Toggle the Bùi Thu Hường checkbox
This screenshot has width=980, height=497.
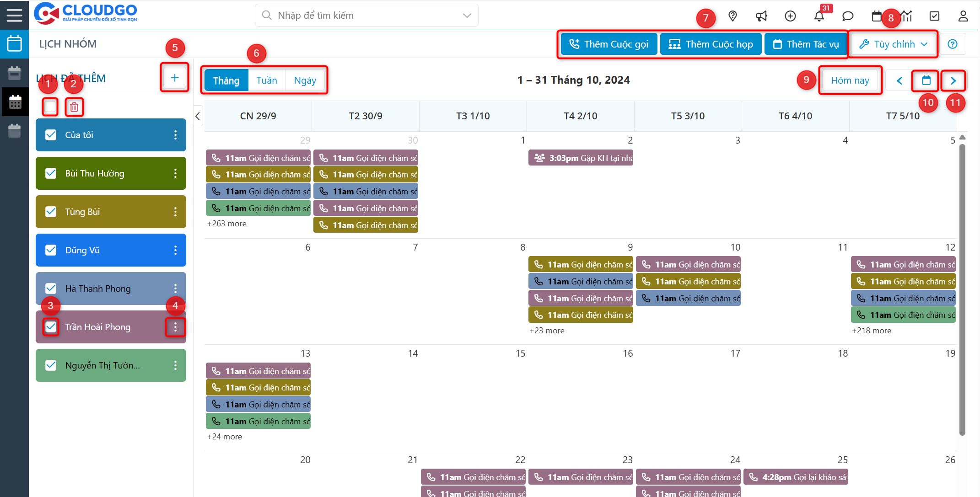click(x=51, y=173)
